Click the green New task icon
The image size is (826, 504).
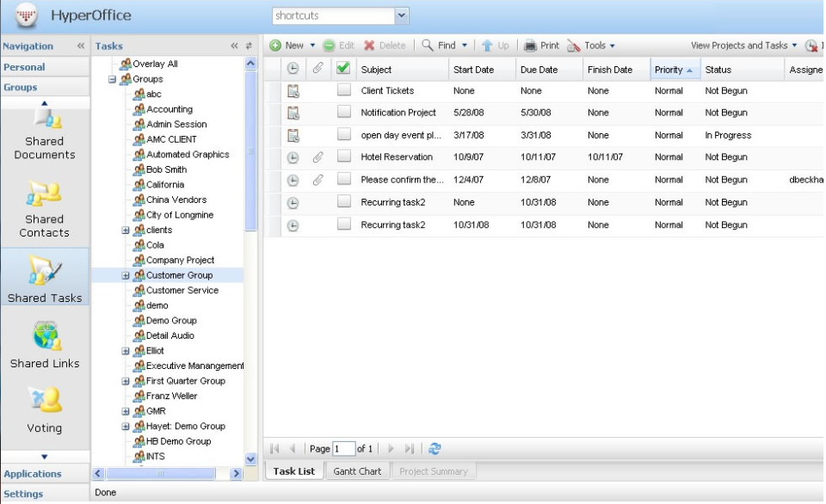pos(275,46)
